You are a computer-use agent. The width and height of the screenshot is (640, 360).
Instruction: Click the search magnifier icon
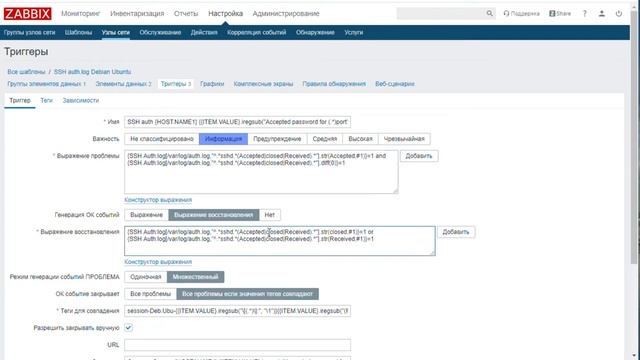pyautogui.click(x=489, y=13)
